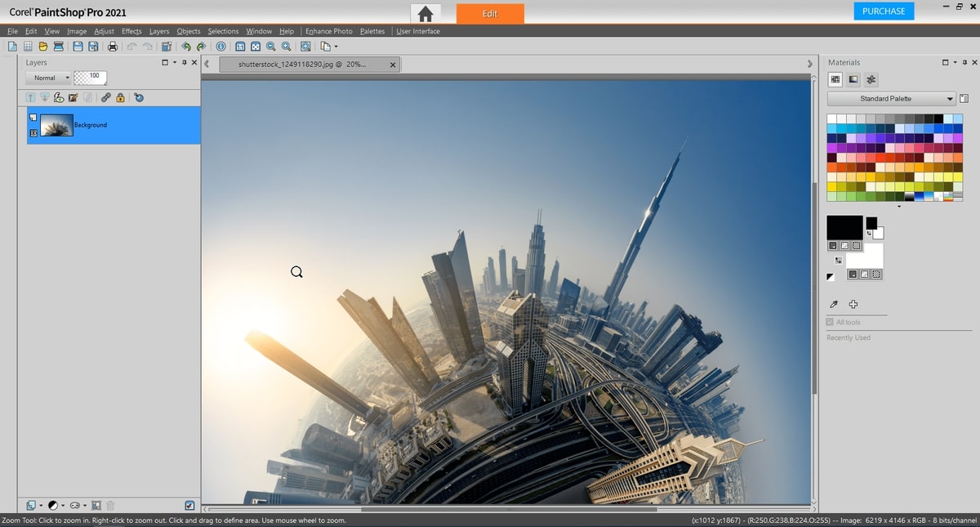The image size is (980, 527).
Task: Open a file using the Open icon
Action: click(43, 47)
